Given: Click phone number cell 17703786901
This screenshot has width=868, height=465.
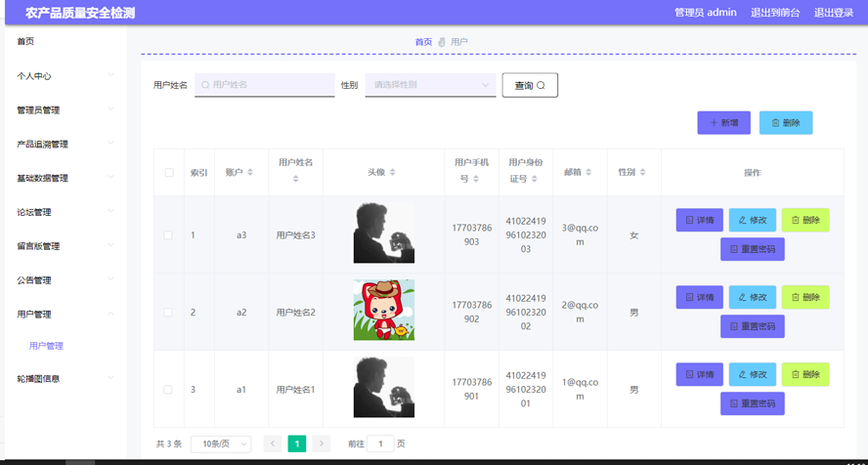Looking at the screenshot, I should pos(471,389).
